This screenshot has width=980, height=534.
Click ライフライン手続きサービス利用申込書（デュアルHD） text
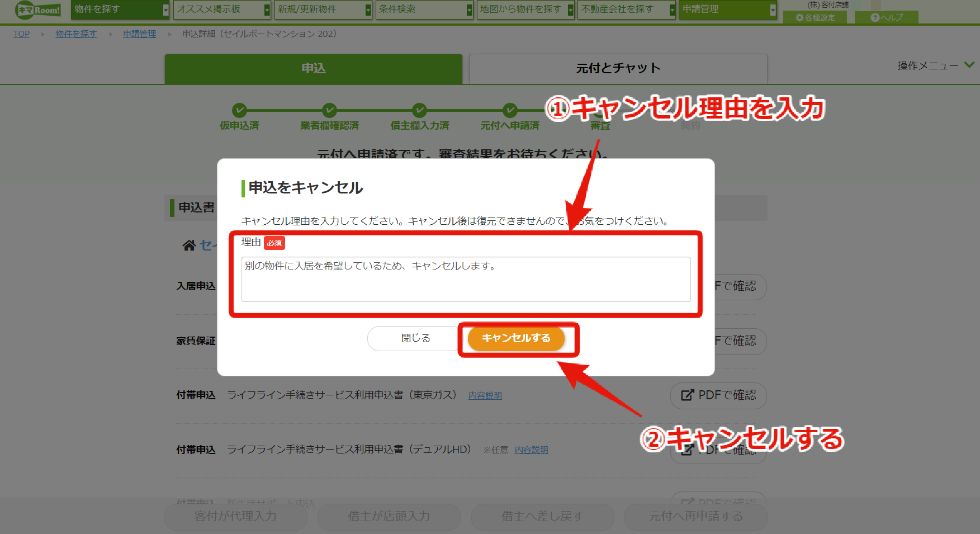349,450
